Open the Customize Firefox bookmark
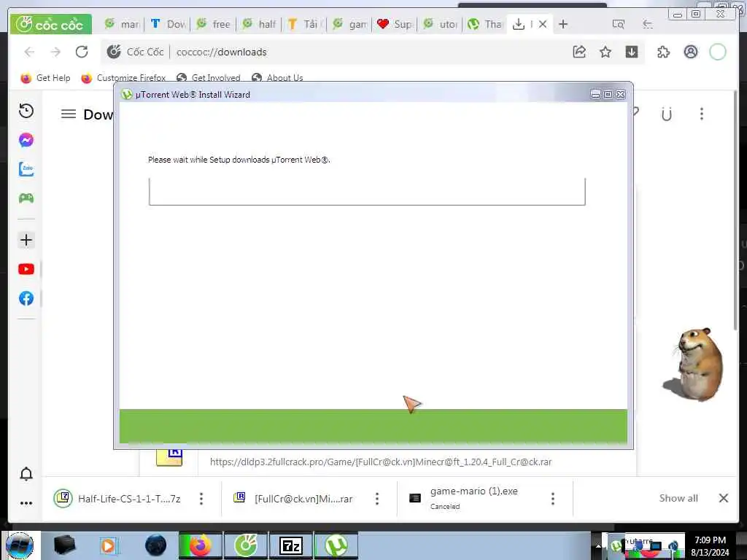This screenshot has height=560, width=747. pos(124,77)
